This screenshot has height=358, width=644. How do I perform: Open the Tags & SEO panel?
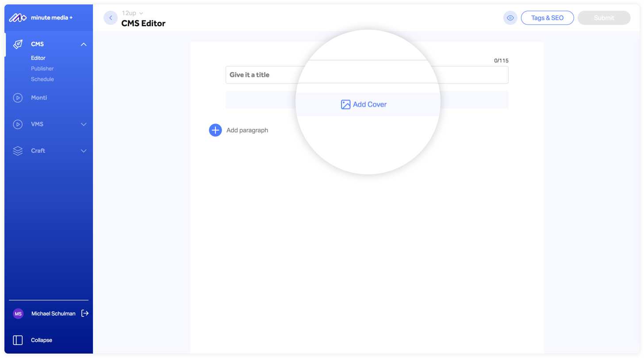pyautogui.click(x=548, y=18)
